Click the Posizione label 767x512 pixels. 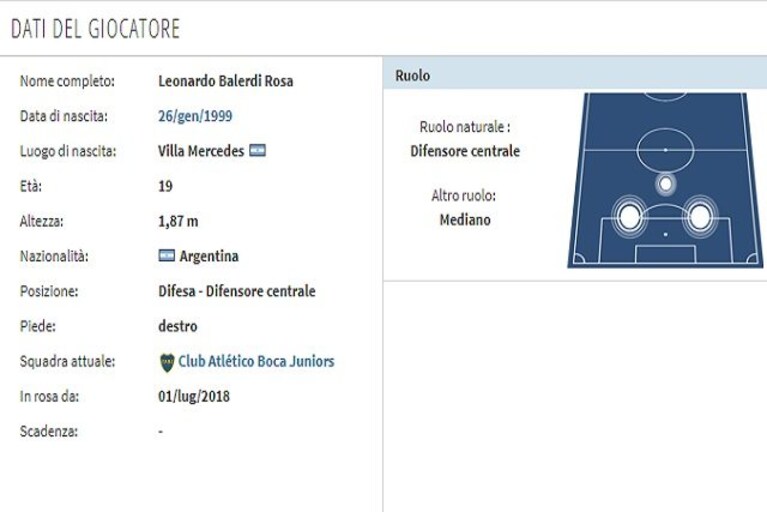click(x=49, y=291)
